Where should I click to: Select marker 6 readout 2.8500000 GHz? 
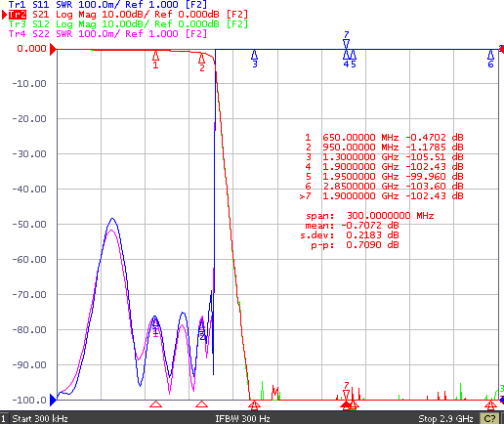384,186
